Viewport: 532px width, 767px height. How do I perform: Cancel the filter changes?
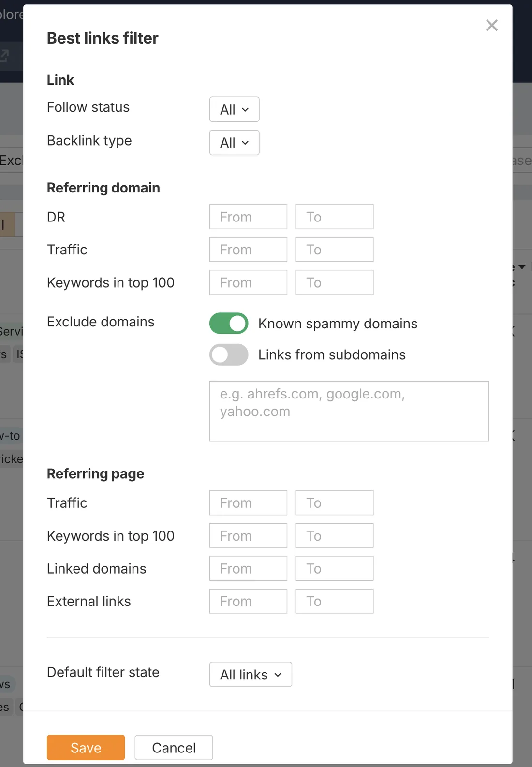click(174, 748)
